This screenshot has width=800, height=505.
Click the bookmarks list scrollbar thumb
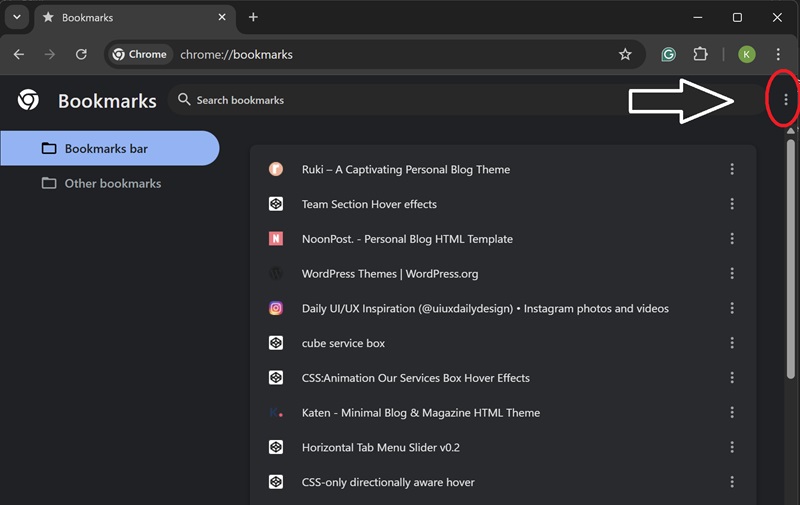coord(791,259)
